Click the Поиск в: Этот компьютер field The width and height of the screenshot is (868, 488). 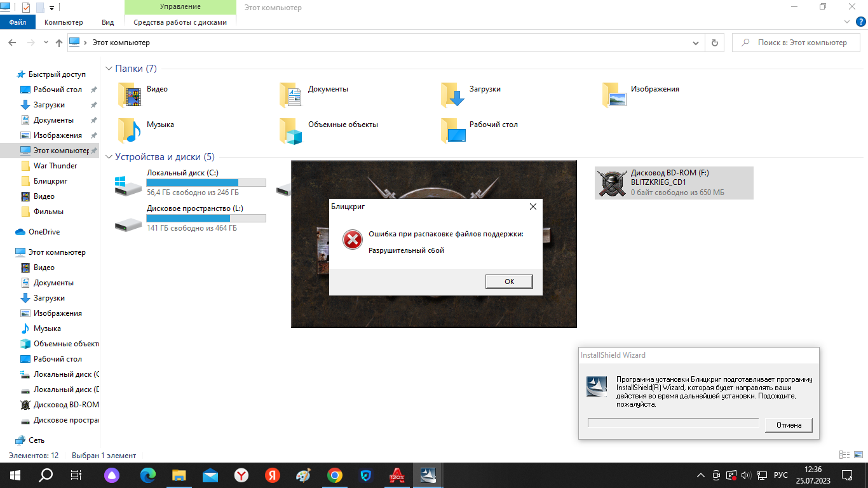tap(797, 43)
